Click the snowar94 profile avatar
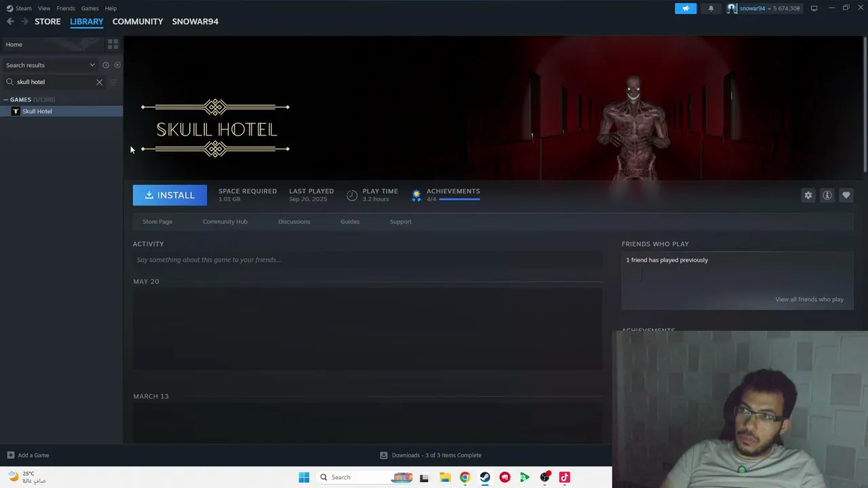The width and height of the screenshot is (868, 488). pyautogui.click(x=732, y=8)
